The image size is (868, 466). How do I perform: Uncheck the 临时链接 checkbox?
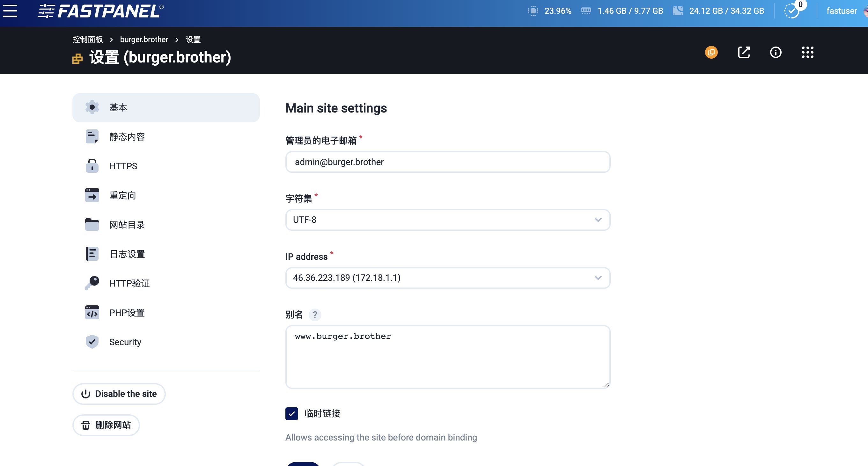292,414
